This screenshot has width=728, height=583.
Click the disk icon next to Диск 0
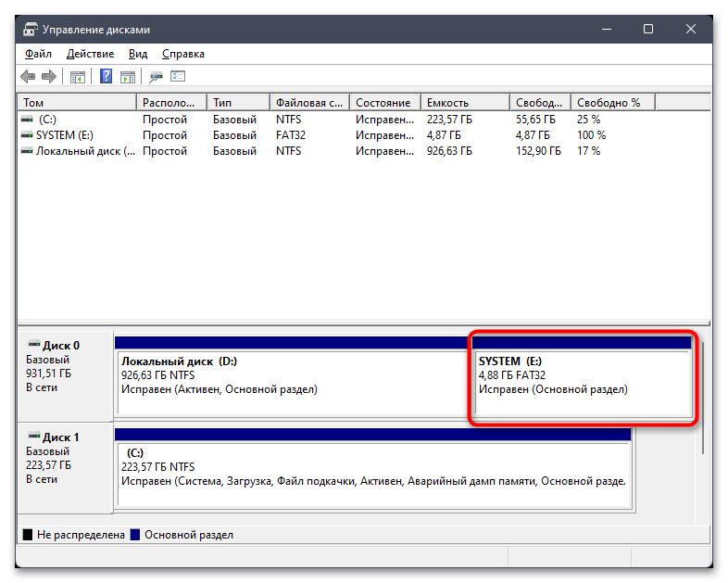[34, 344]
